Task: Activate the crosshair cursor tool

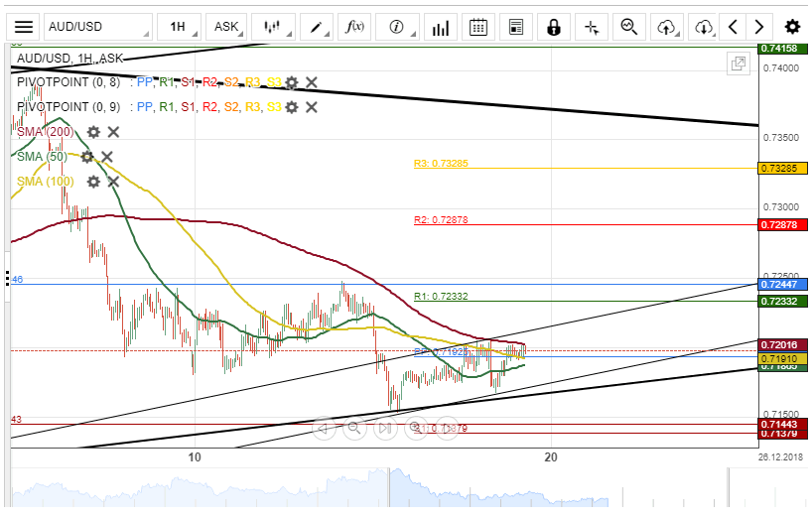Action: pos(592,27)
